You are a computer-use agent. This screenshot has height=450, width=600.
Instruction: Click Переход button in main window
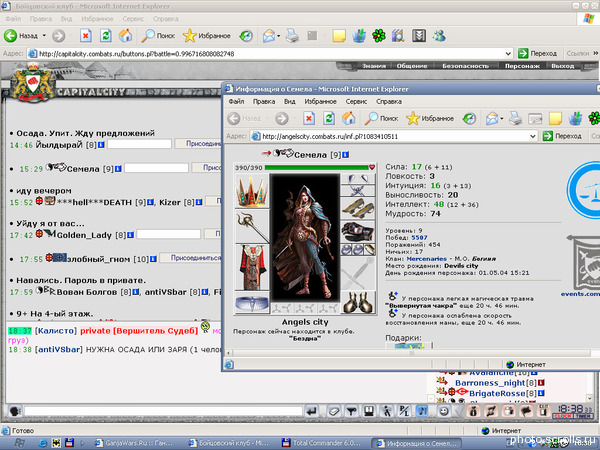coord(537,54)
